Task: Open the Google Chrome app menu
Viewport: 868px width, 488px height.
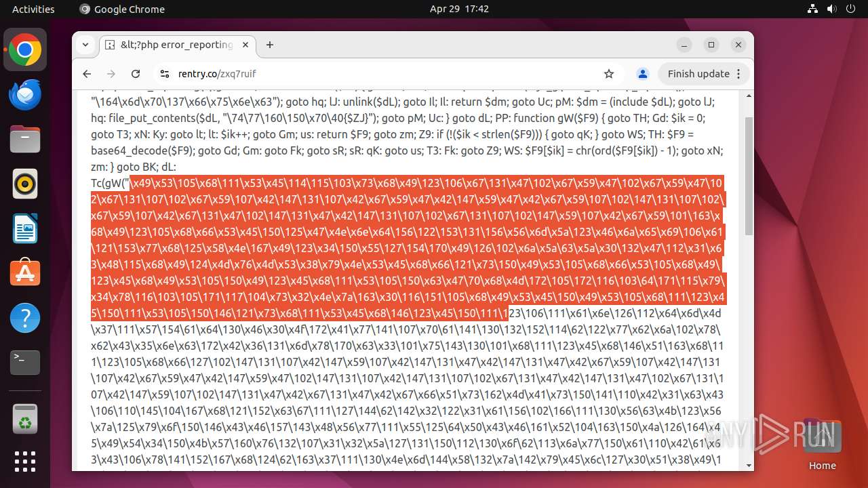Action: (x=122, y=9)
